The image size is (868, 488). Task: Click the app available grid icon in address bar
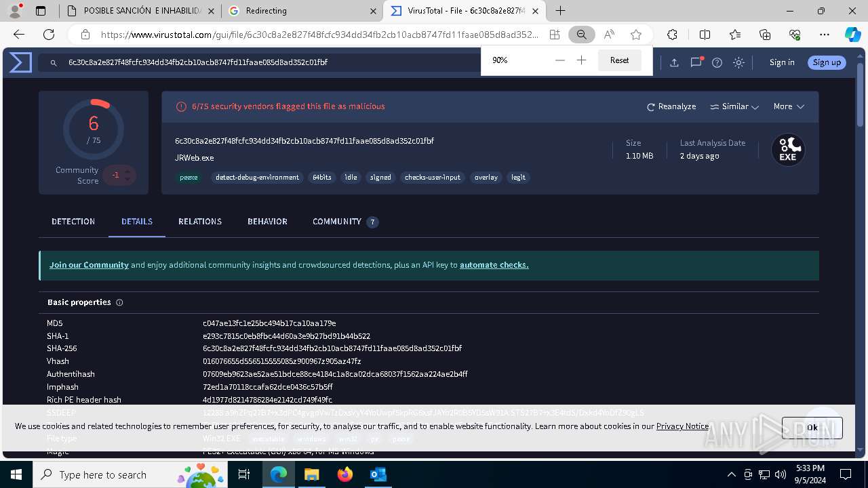[555, 35]
